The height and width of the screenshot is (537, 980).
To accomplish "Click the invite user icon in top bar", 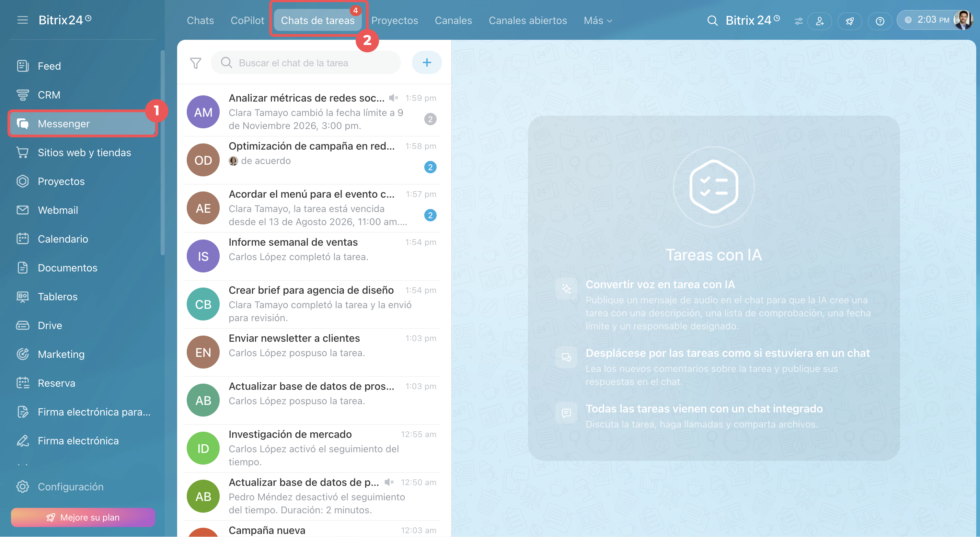I will pos(820,21).
